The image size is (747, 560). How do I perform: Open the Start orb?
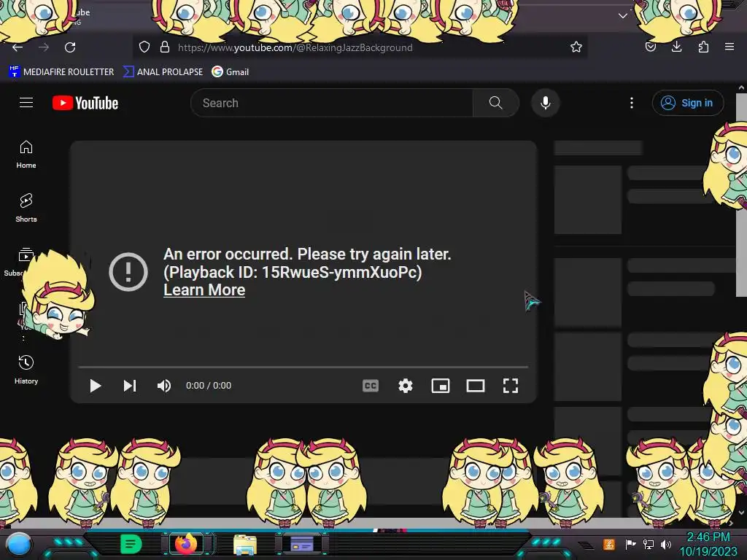19,544
